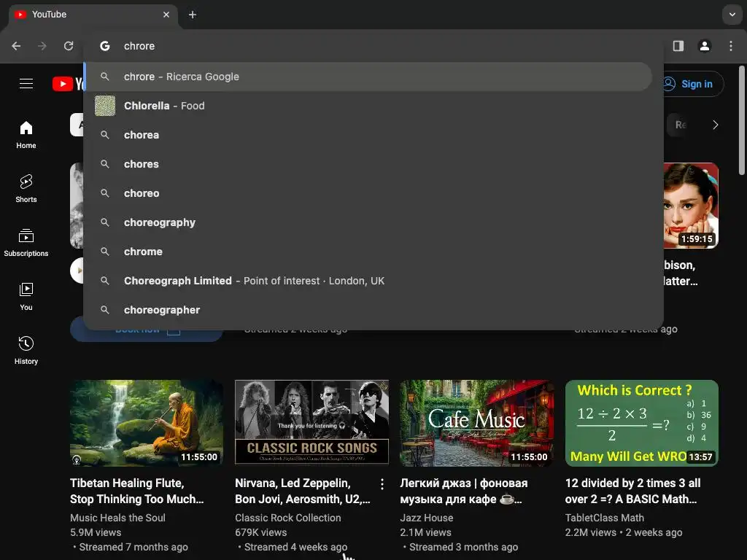Screen dimensions: 747x560
Task: Click the page vertical scrollbar
Action: tap(742, 120)
